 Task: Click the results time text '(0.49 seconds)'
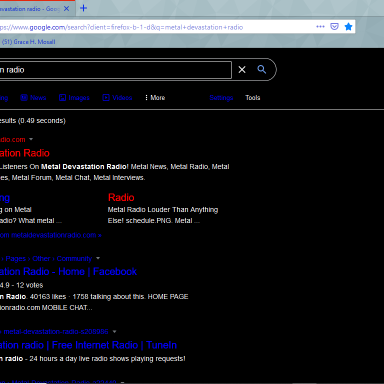point(42,121)
